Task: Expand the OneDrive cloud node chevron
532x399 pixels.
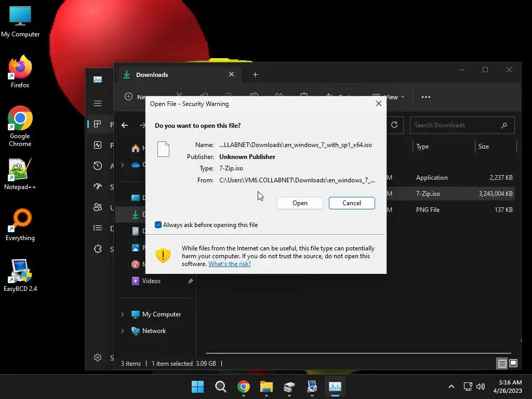Action: coord(123,165)
